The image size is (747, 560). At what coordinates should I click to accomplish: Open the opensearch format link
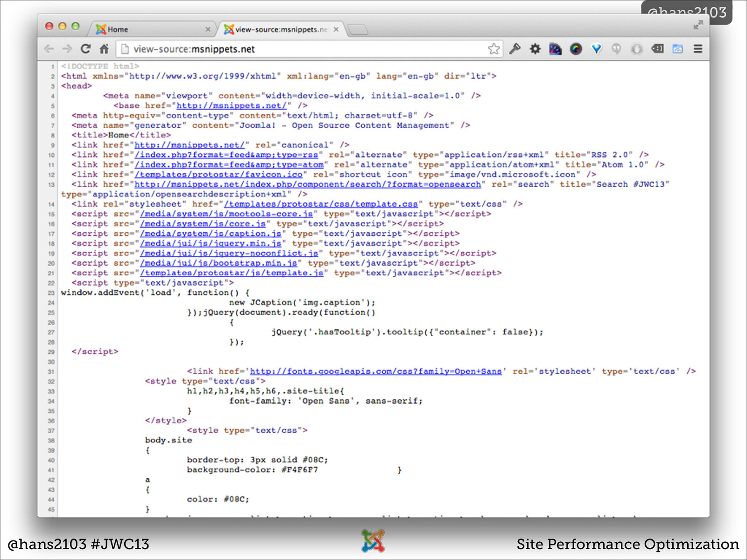click(308, 184)
